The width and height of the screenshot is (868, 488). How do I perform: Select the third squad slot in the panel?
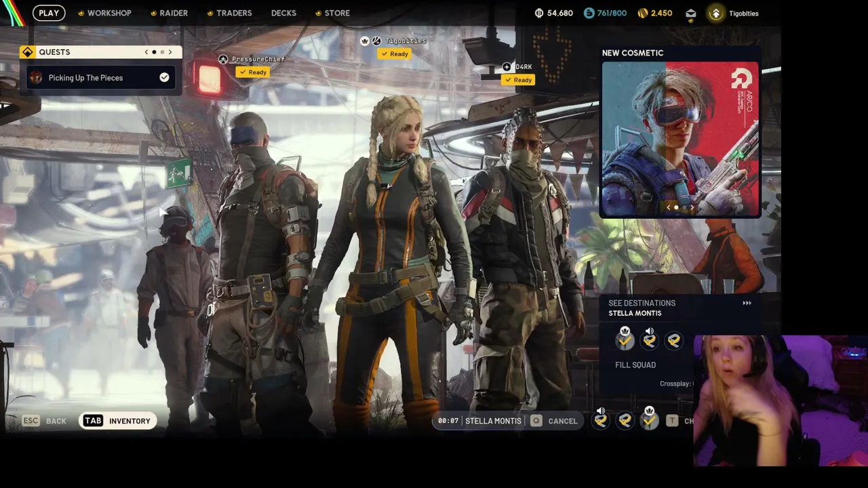[674, 340]
